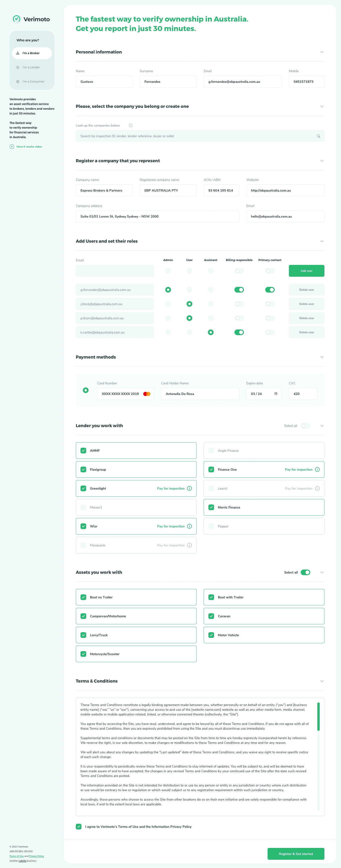Click the company search input field

(x=200, y=136)
